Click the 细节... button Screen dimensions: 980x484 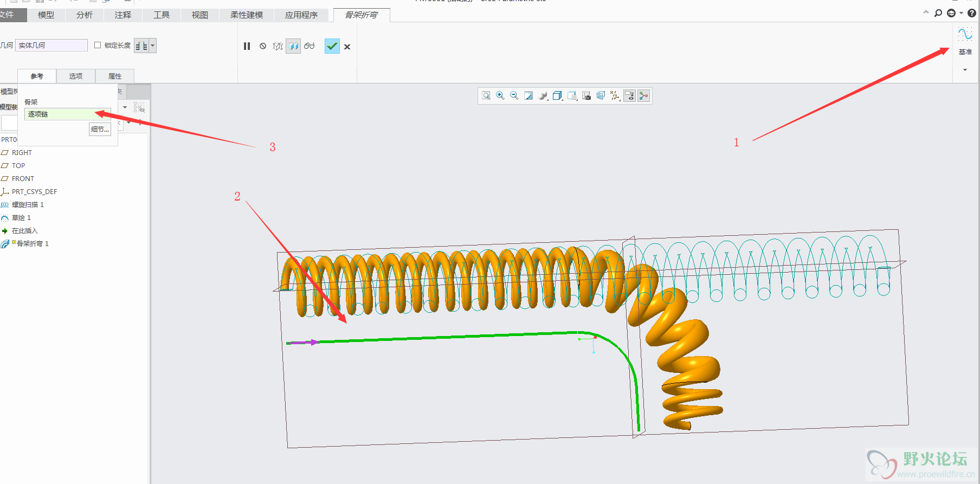[x=100, y=130]
